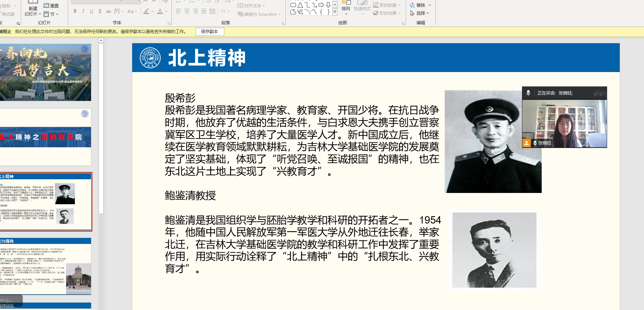Click the justify paragraph alignment icon

(204, 11)
